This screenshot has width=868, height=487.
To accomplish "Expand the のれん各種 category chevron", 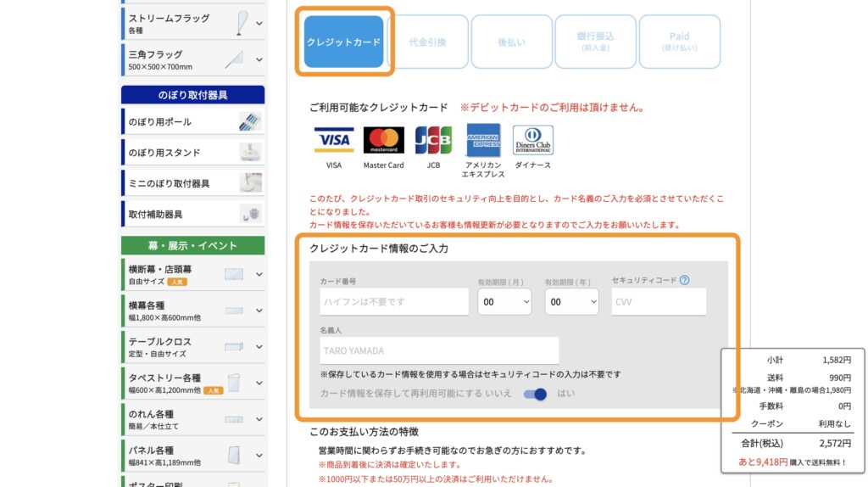I will click(x=259, y=419).
